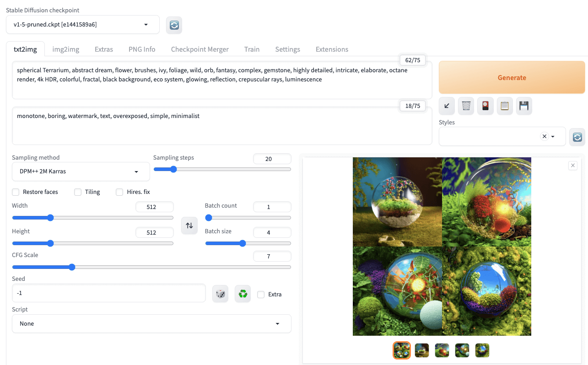Click the clipboard icon to apply styles
588x365 pixels.
click(x=504, y=106)
